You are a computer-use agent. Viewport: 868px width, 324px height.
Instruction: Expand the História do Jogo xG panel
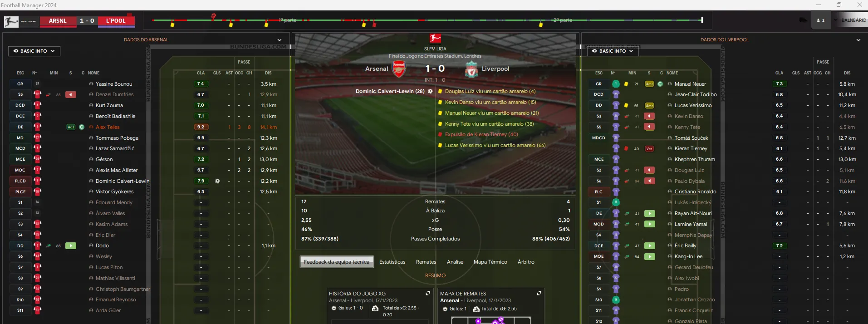point(427,294)
